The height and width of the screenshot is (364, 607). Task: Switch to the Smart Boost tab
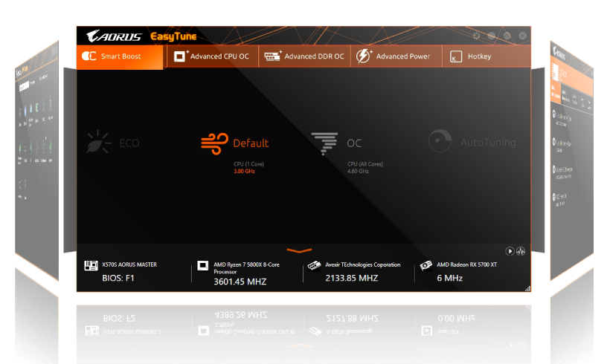coord(120,56)
